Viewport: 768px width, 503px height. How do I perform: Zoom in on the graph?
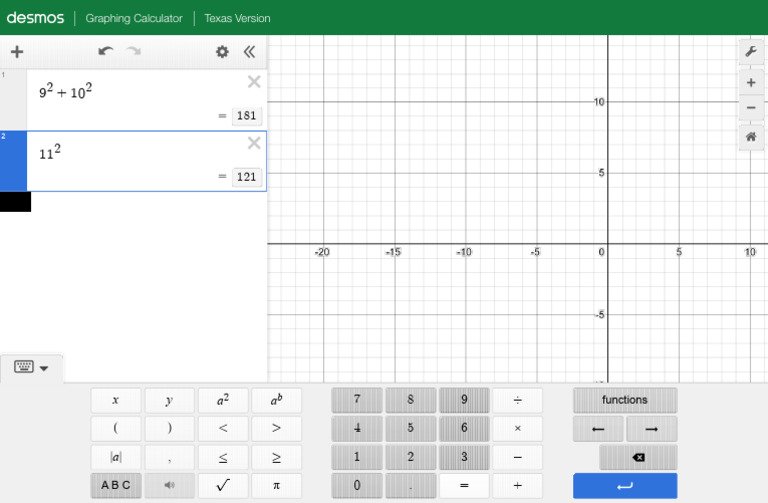[x=751, y=83]
